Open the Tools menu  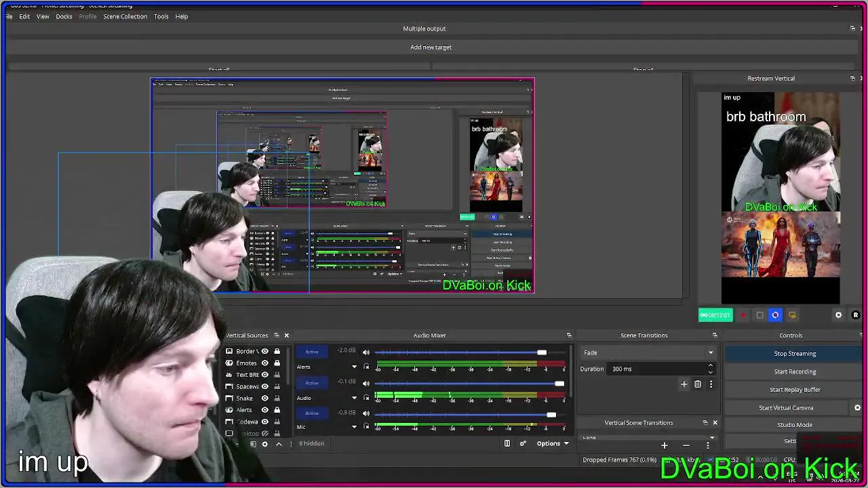click(x=161, y=16)
